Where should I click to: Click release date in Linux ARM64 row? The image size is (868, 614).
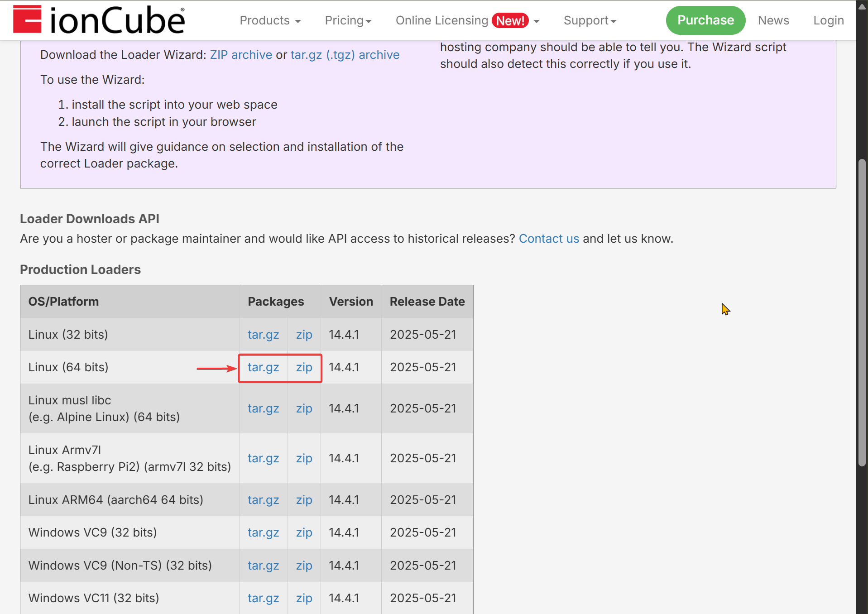coord(423,500)
